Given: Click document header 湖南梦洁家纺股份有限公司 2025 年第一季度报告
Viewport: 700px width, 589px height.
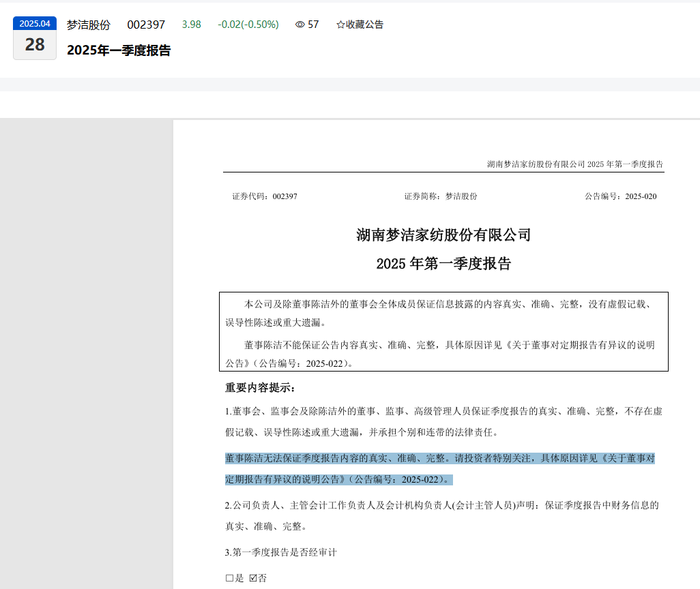Looking at the screenshot, I should [x=575, y=164].
